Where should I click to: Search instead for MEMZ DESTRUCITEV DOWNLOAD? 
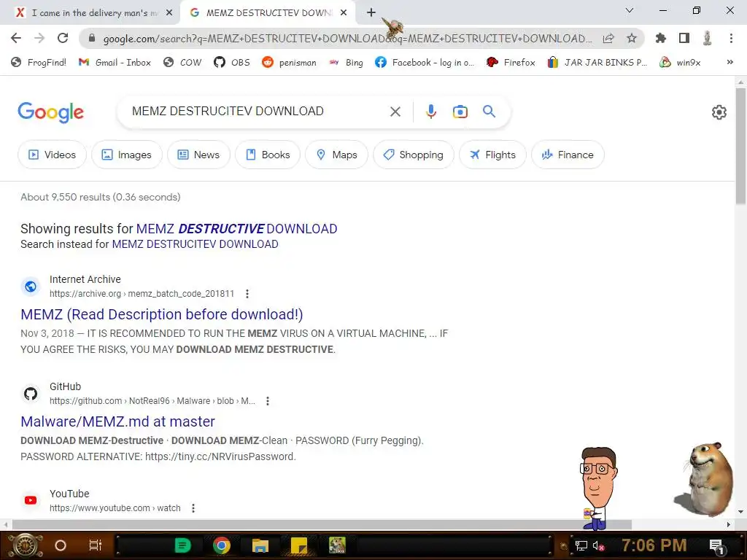click(x=195, y=244)
